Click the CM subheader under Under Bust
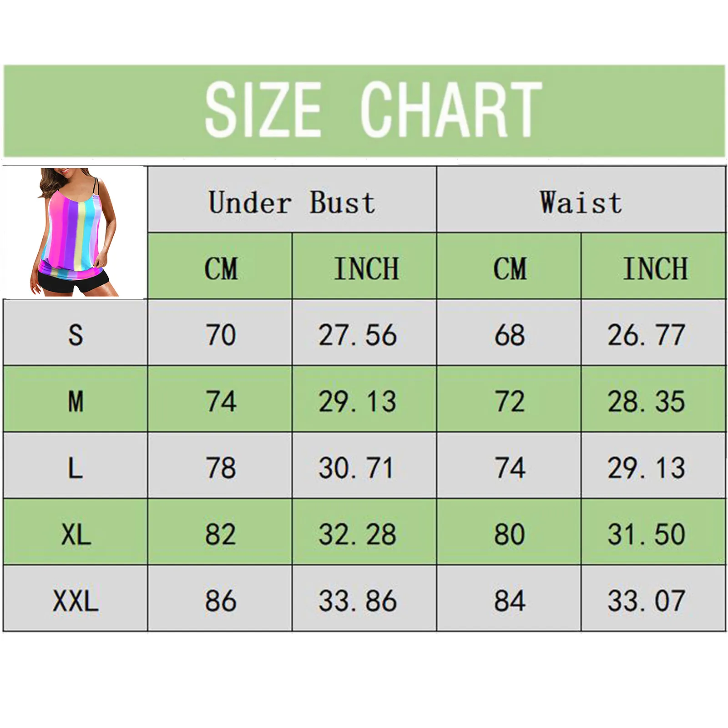 click(221, 268)
